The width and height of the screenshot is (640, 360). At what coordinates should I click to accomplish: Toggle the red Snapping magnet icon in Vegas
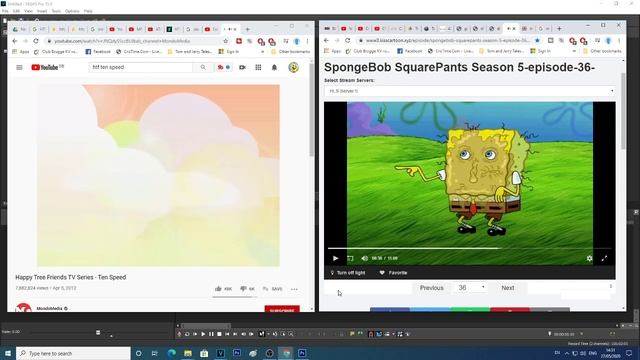click(x=371, y=334)
